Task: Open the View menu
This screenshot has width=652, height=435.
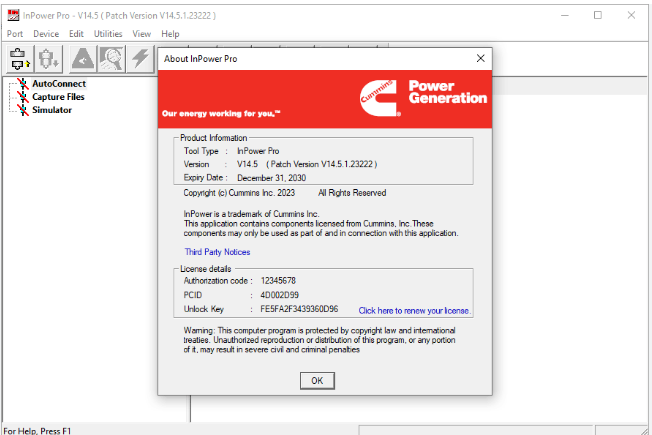Action: click(x=142, y=34)
